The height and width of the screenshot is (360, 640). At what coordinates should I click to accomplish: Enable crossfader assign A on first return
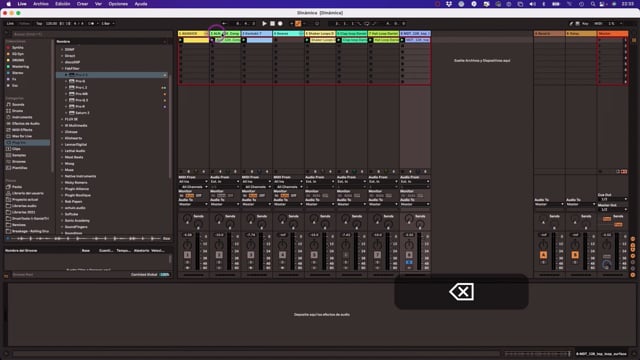coord(543,255)
